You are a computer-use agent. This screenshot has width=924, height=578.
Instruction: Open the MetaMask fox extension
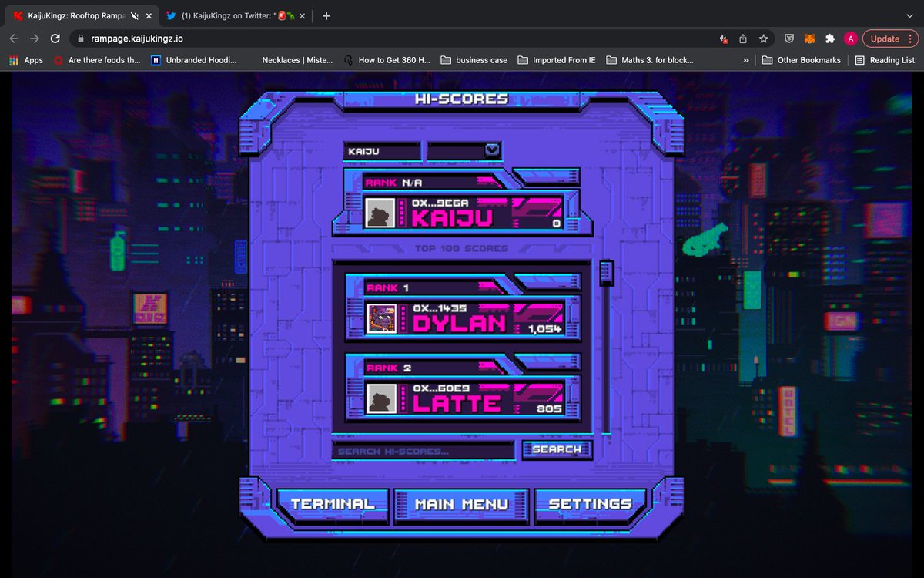tap(809, 39)
